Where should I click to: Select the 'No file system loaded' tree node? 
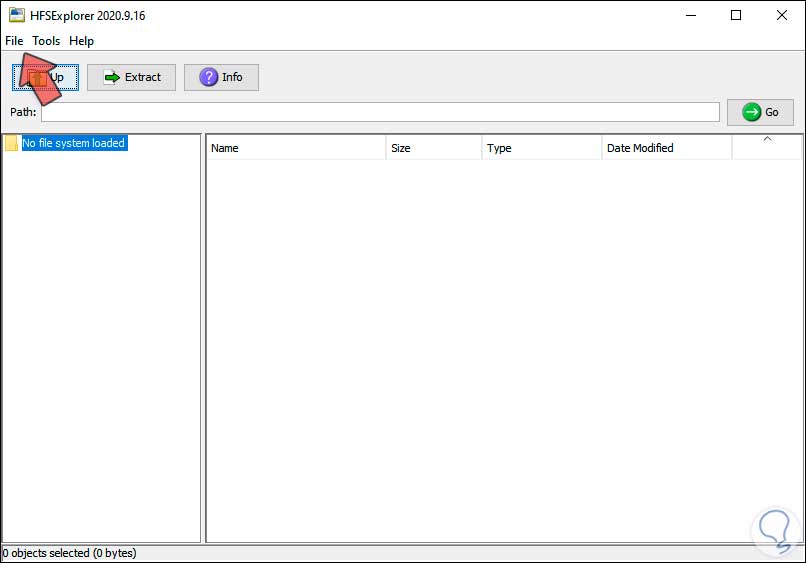click(x=74, y=143)
